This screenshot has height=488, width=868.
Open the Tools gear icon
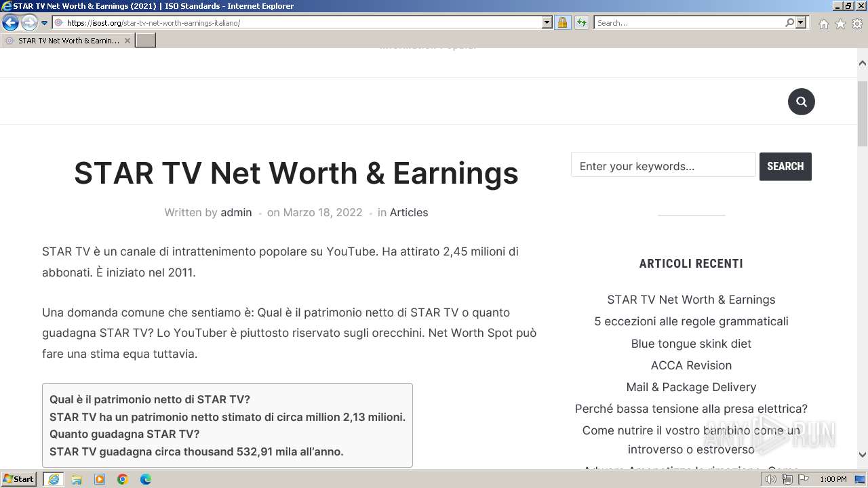pos(857,24)
